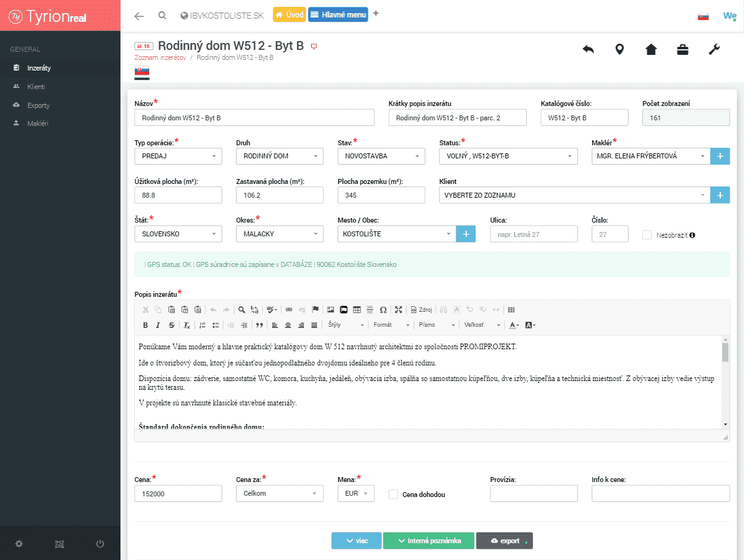Click the reply arrow icon in header

(588, 50)
